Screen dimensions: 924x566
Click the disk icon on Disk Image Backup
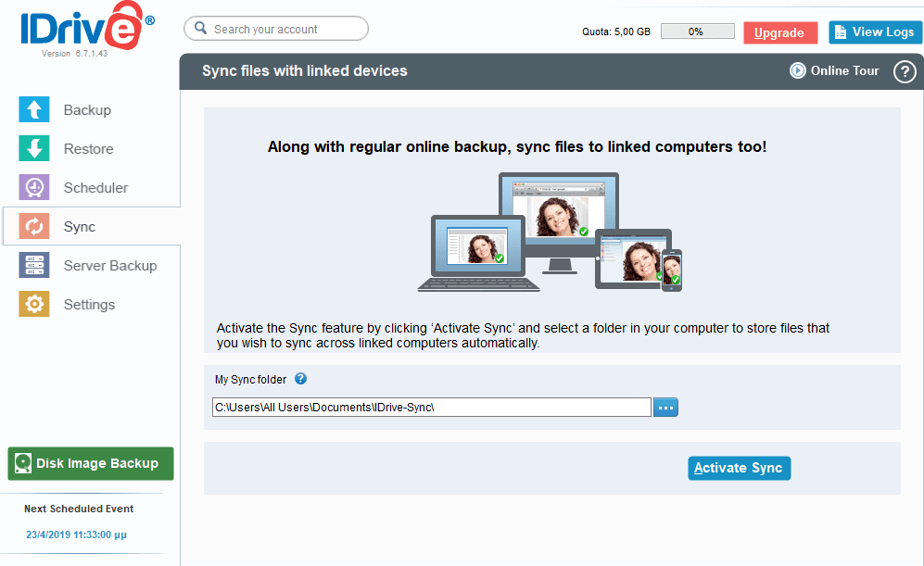23,463
